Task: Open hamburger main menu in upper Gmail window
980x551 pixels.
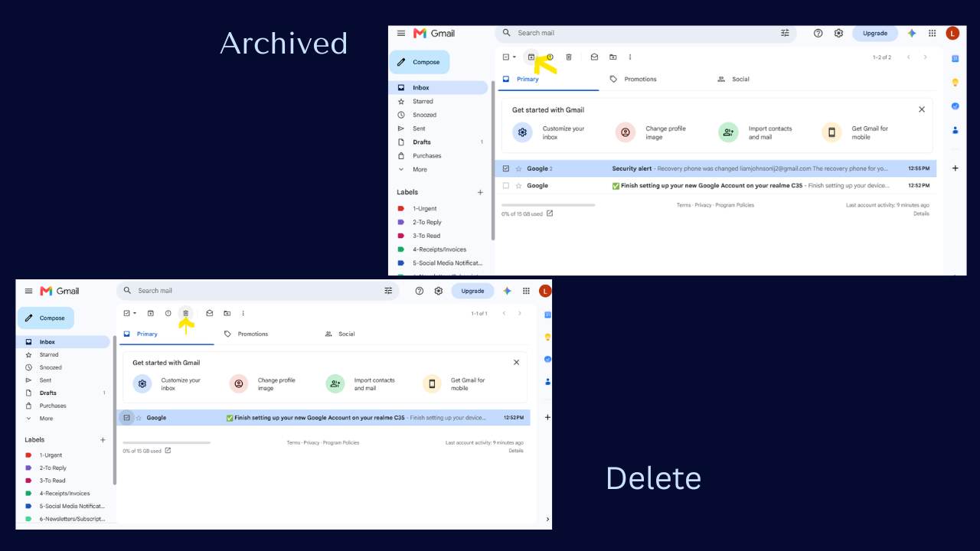Action: [x=401, y=33]
